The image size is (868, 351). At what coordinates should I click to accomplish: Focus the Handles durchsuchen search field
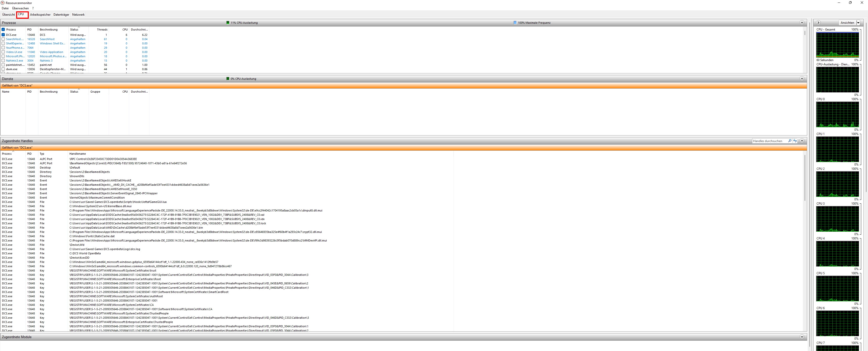tap(770, 141)
